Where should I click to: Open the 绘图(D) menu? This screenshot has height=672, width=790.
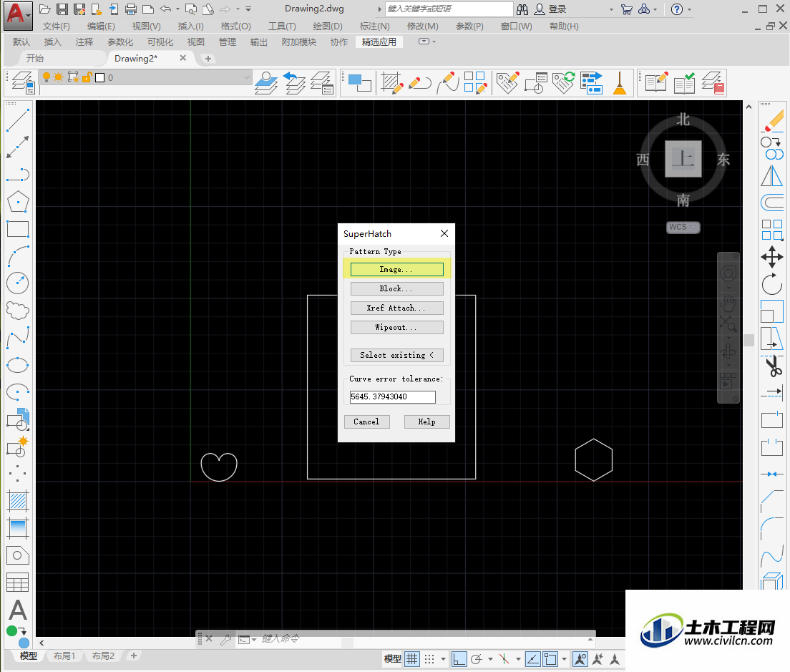328,26
